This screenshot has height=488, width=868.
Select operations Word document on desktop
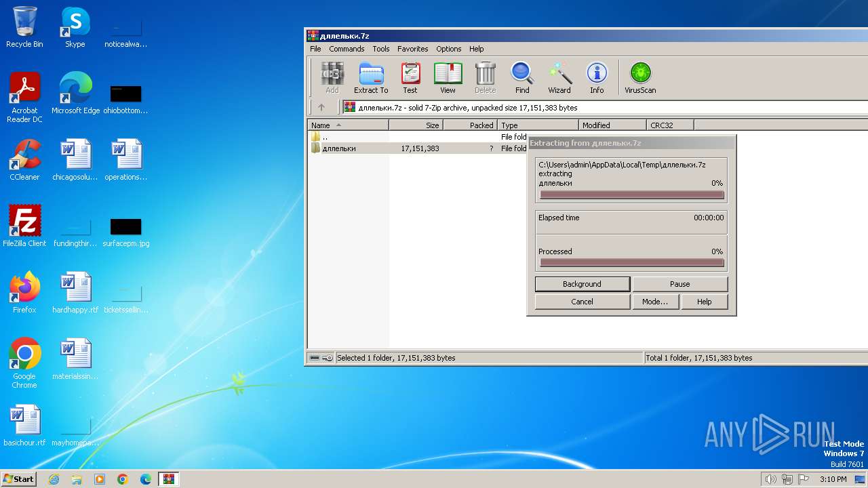[x=126, y=160]
